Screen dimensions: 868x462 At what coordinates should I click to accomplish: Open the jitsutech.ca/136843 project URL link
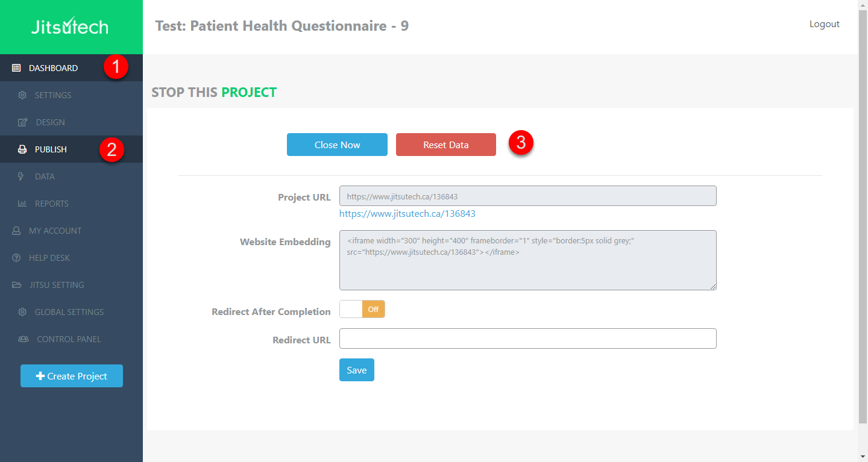click(407, 213)
